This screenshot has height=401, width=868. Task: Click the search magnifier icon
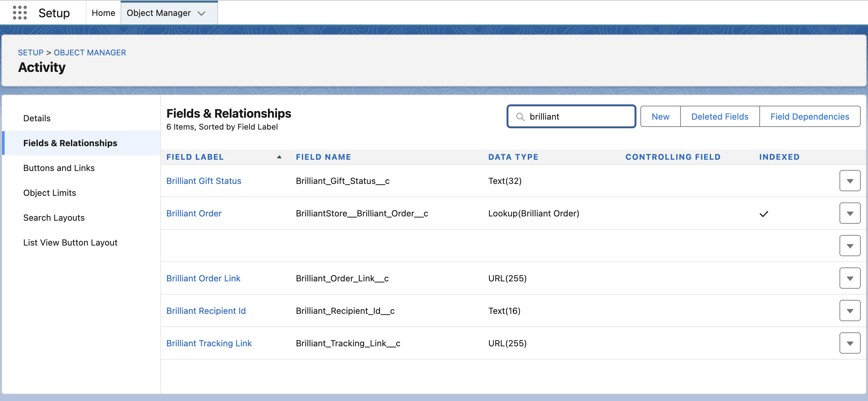coord(520,117)
